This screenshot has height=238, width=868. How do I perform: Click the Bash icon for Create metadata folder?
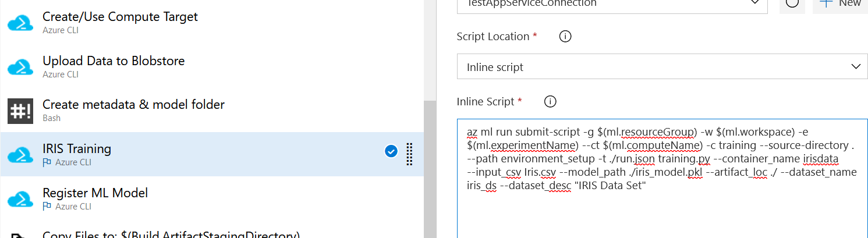point(20,111)
